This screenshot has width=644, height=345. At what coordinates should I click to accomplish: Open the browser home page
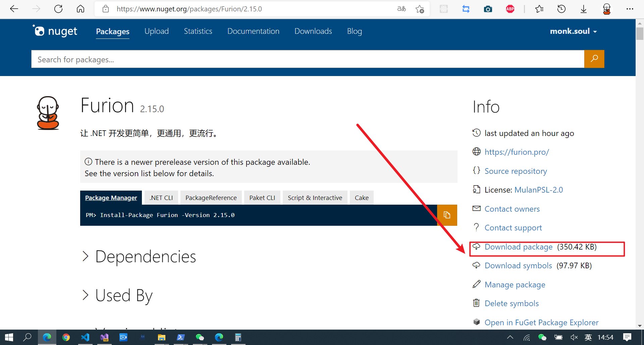click(x=80, y=9)
